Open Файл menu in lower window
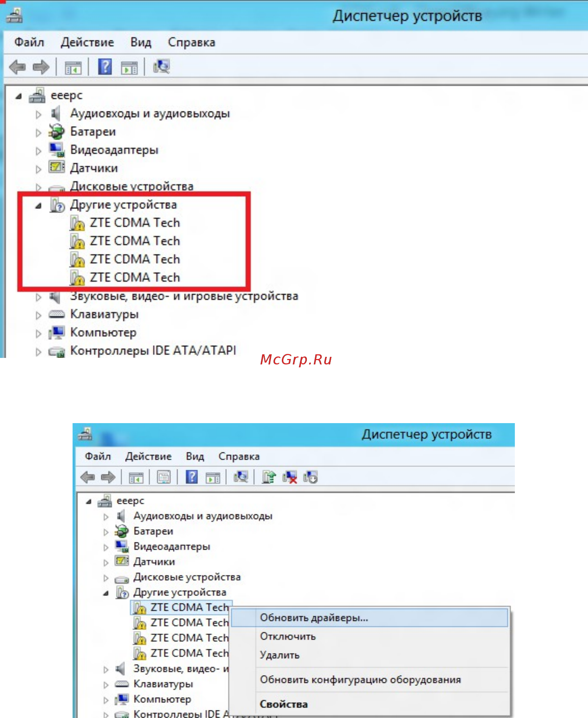 [x=98, y=456]
